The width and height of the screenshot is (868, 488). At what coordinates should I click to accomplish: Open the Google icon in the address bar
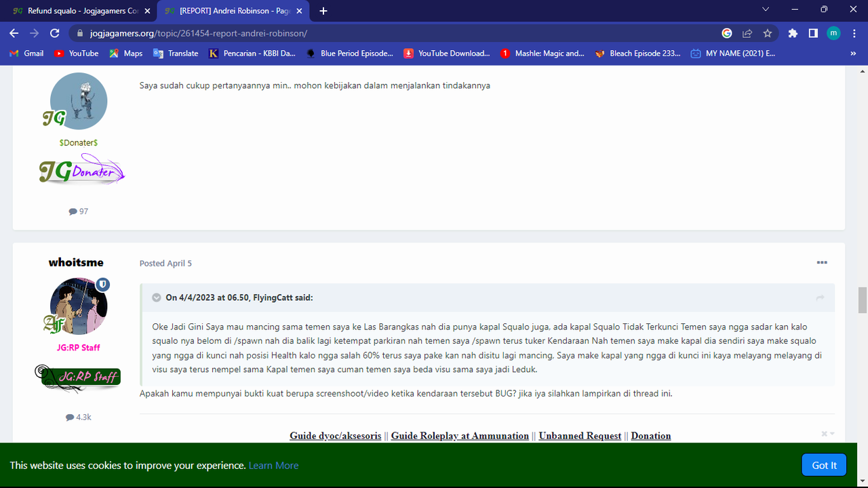pos(727,33)
